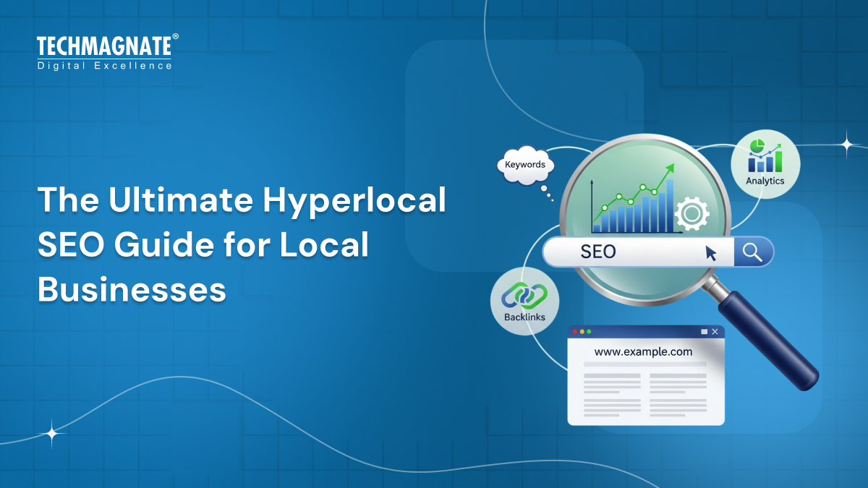Click the white gear icon in lens
The image size is (868, 488).
coord(691,214)
